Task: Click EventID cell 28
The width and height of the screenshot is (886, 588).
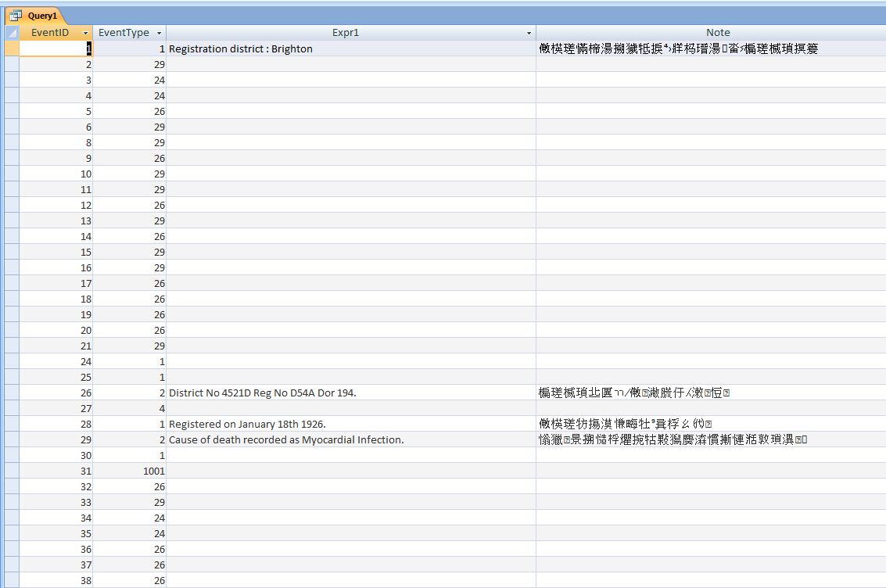Action: click(x=56, y=425)
